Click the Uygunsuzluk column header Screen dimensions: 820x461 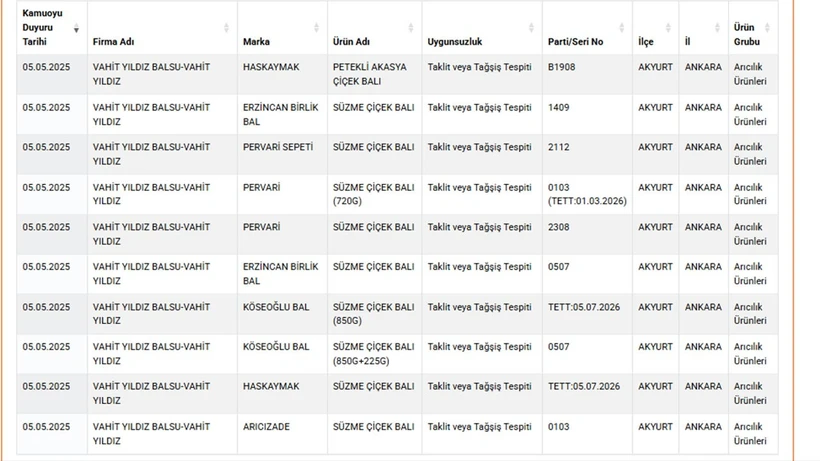point(455,42)
